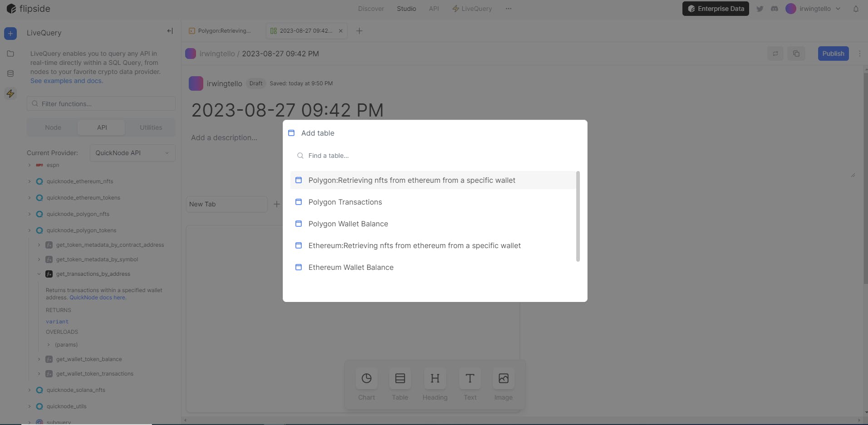Expand get_wallet_token_balance function
This screenshot has width=868, height=425.
click(39, 359)
